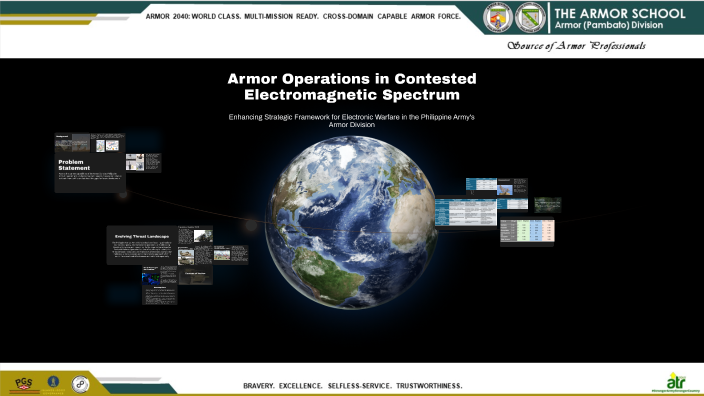Click THE ARMOR SCHOOL header text

[620, 13]
